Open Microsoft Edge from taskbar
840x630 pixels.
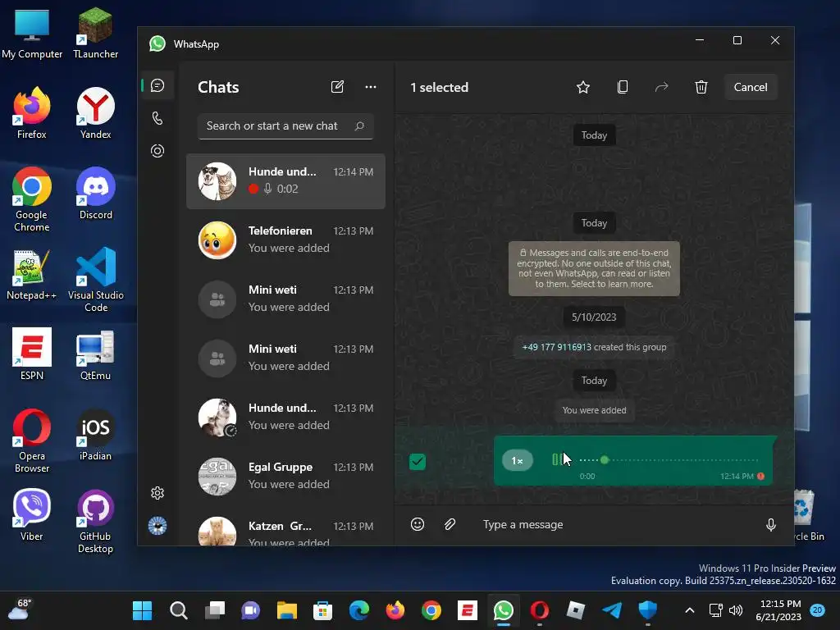[x=359, y=610]
